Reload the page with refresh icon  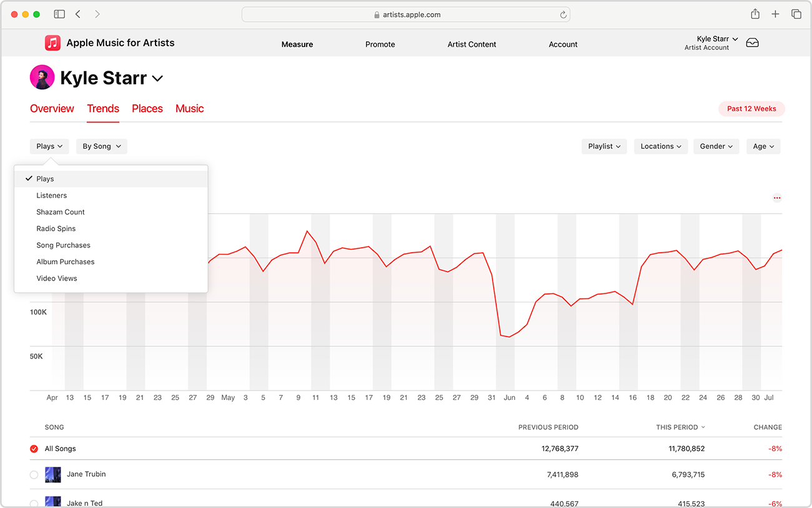(x=563, y=14)
